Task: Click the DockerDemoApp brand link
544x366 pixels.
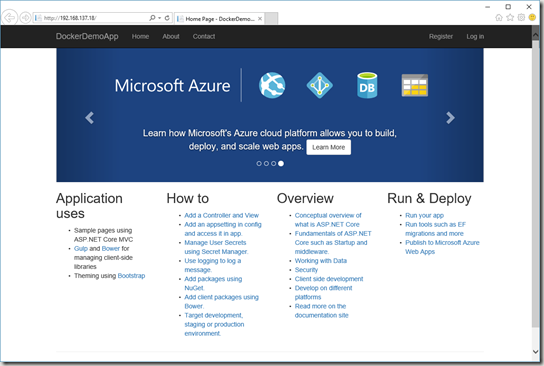Action: (87, 36)
